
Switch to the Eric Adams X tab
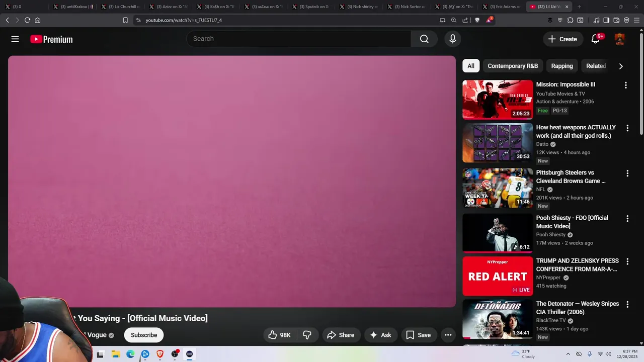[x=501, y=7]
